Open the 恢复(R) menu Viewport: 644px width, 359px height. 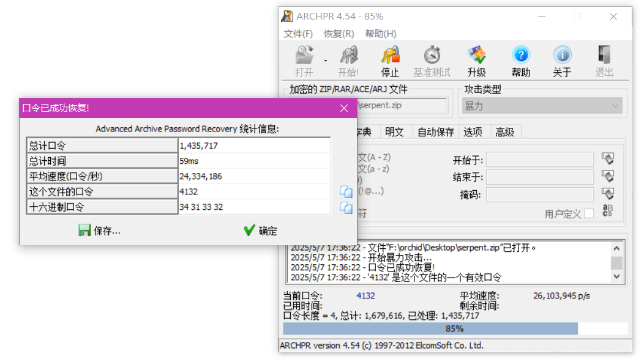click(339, 34)
